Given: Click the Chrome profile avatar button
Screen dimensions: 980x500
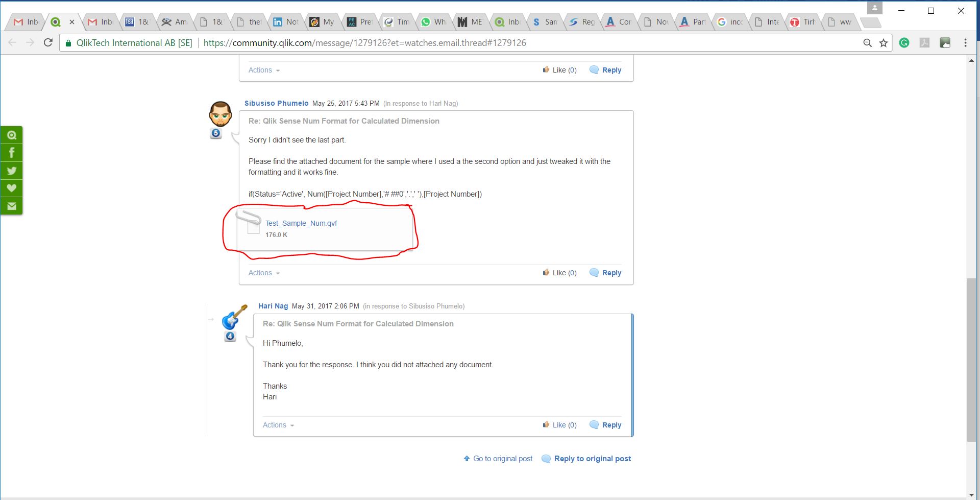Looking at the screenshot, I should point(875,8).
